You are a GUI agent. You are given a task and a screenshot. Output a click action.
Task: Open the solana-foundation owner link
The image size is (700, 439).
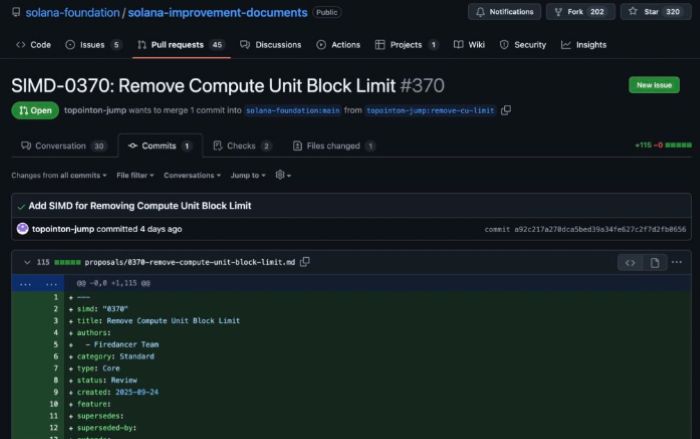[72, 13]
